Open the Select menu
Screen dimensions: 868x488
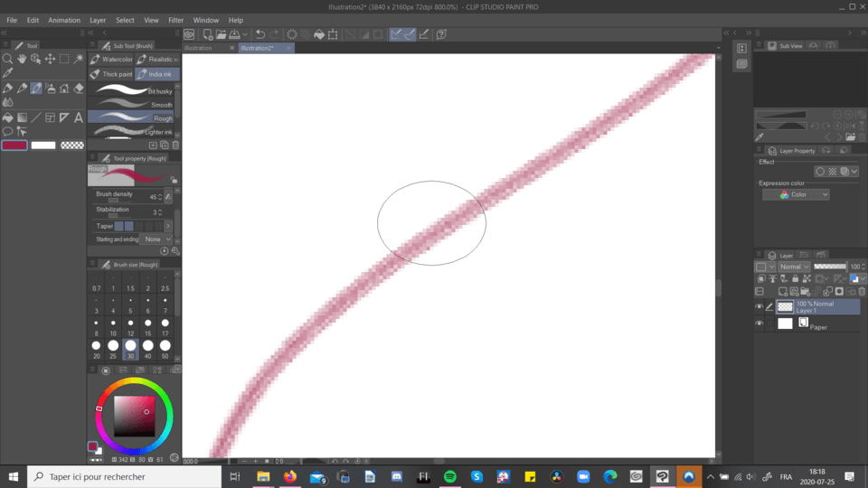coord(125,20)
